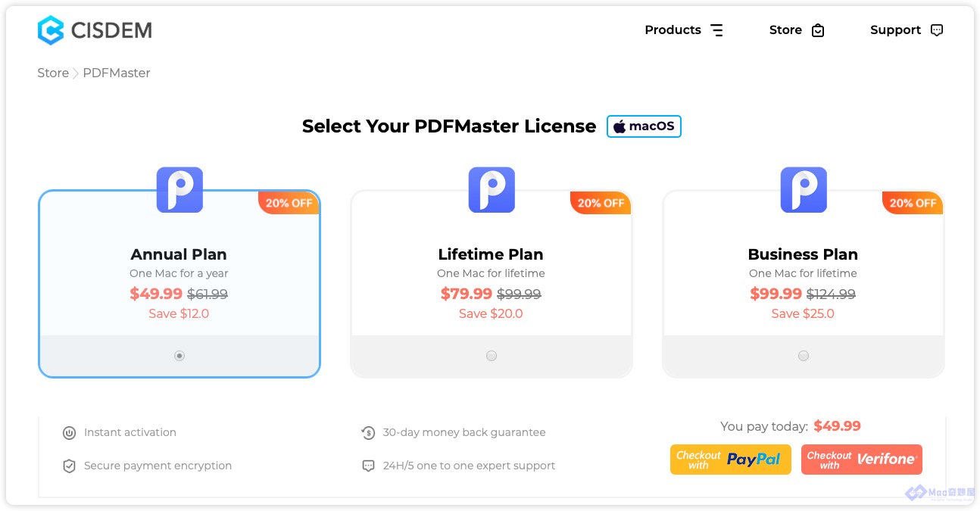Switch platform via the macOS badge

(644, 126)
